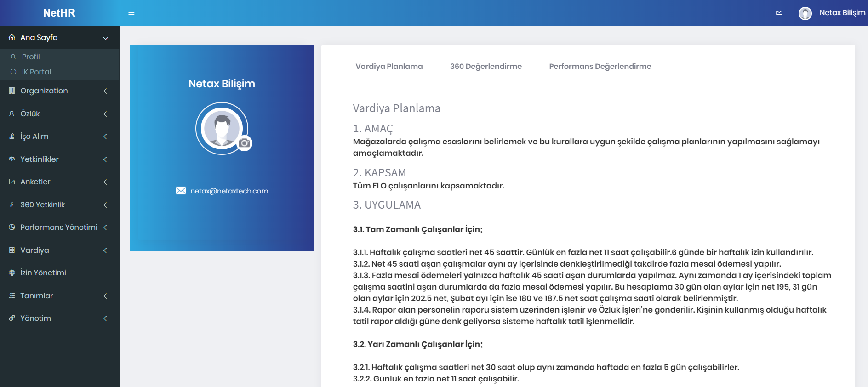Click the camera icon on profile photo

[x=245, y=143]
